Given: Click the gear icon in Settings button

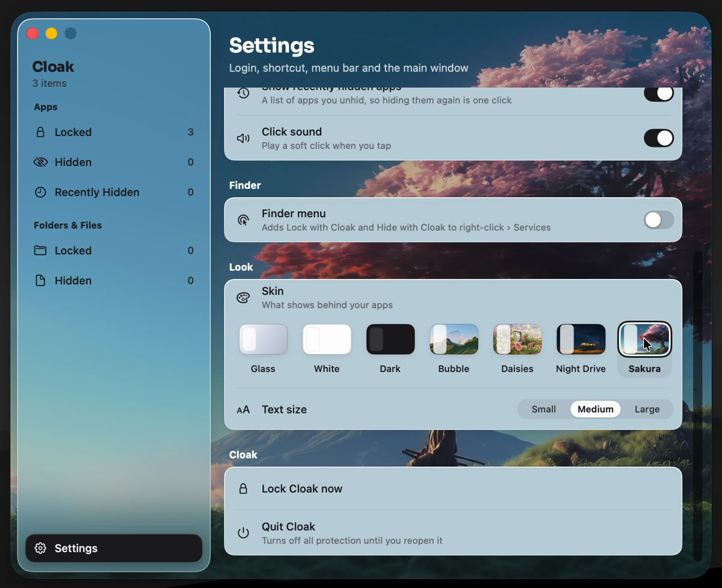Looking at the screenshot, I should click(x=40, y=548).
